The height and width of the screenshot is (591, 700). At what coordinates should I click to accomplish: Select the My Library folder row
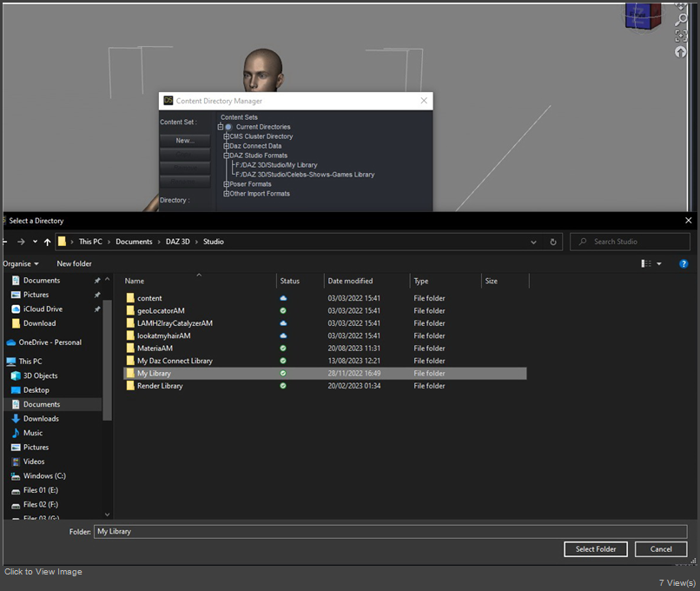click(325, 373)
